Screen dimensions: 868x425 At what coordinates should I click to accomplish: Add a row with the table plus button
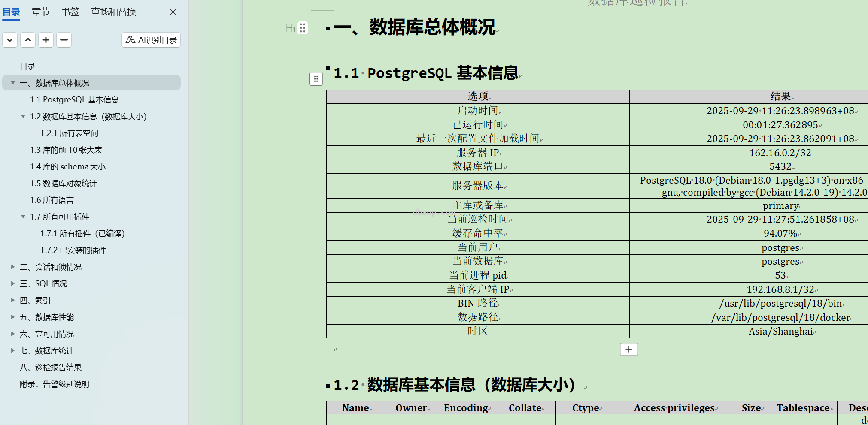tap(629, 349)
